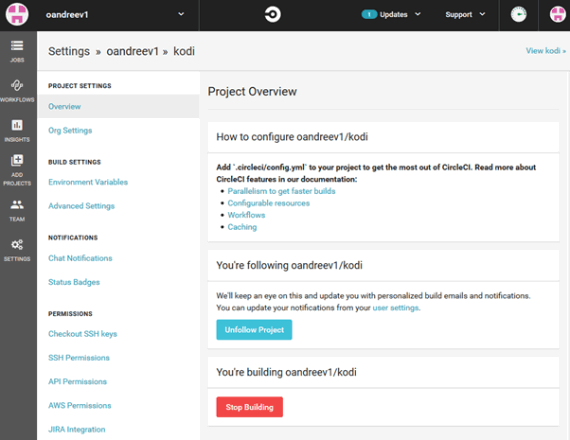The height and width of the screenshot is (440, 570).
Task: Open JIRA Integration settings
Action: pyautogui.click(x=77, y=429)
